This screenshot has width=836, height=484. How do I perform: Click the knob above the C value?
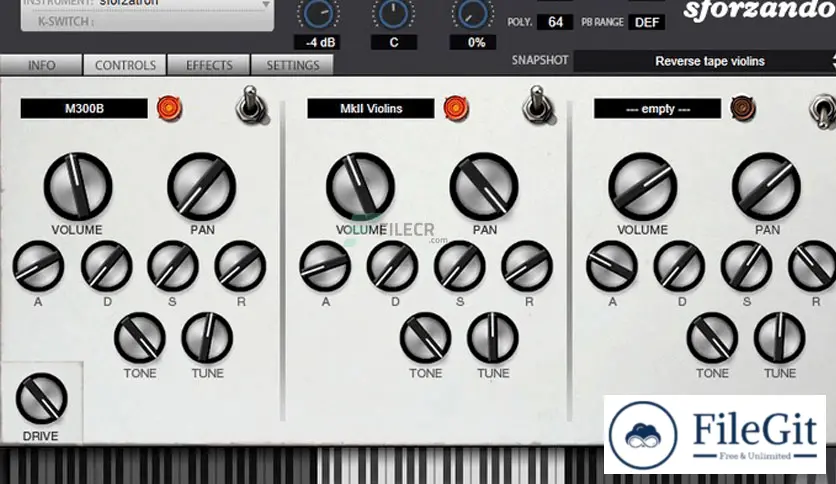(x=393, y=14)
